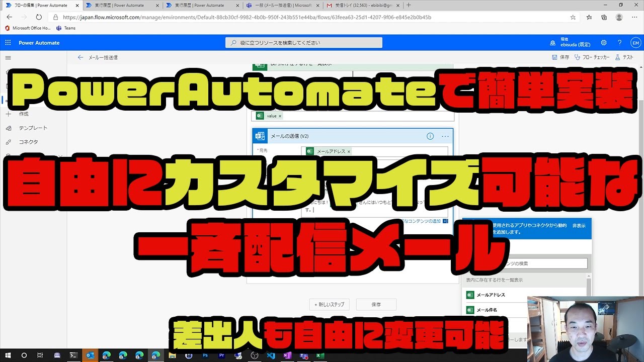Open Teams bookmark in favorites bar
The height and width of the screenshot is (362, 644).
coord(66,28)
